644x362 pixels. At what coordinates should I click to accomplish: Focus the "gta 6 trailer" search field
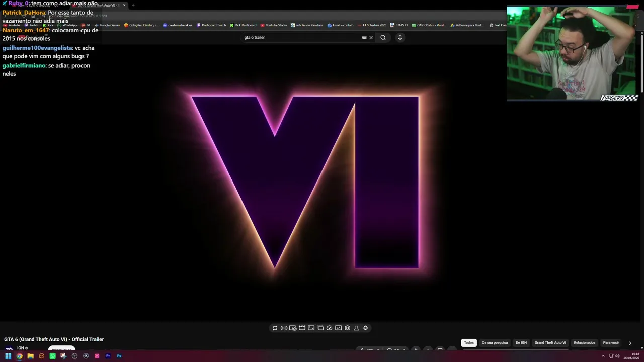[302, 37]
